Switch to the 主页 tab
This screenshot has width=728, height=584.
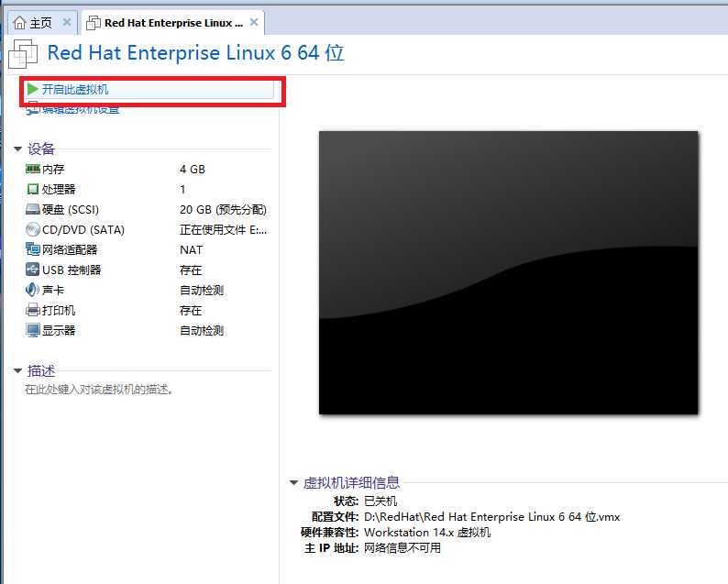[41, 23]
